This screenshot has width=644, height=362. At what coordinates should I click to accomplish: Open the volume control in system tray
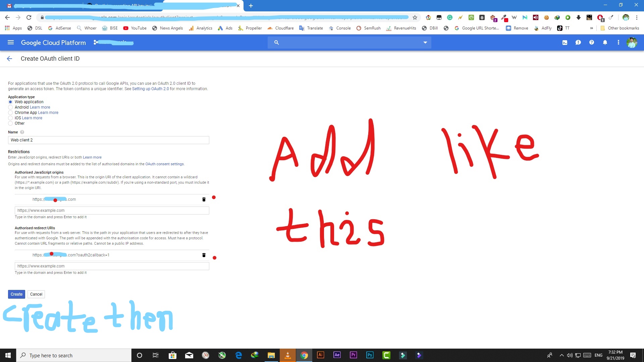[570, 355]
